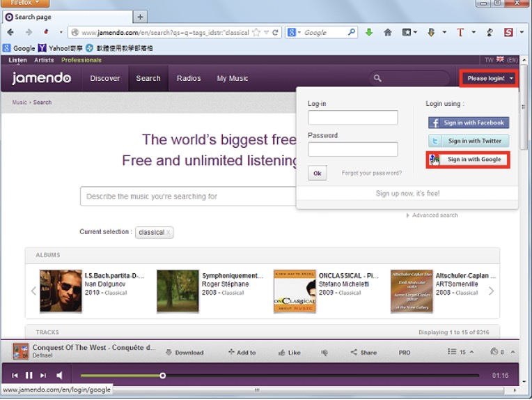
Task: Mute the player volume speaker icon
Action: coord(59,375)
